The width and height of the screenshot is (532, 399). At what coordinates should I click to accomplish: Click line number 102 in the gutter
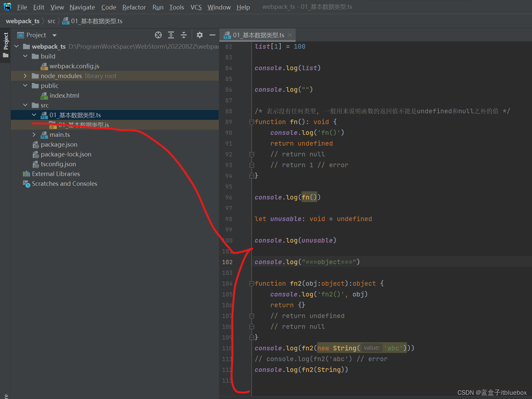[227, 262]
